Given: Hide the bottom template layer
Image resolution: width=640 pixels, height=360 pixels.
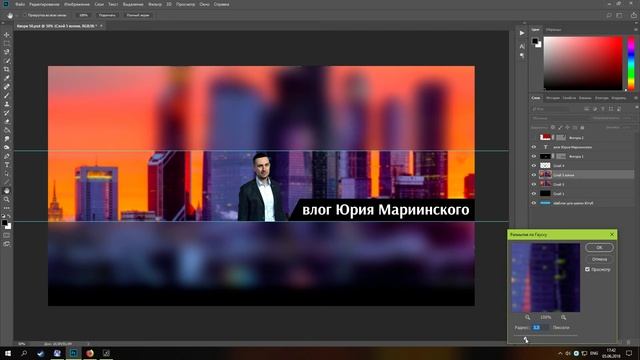Looking at the screenshot, I should click(x=533, y=203).
